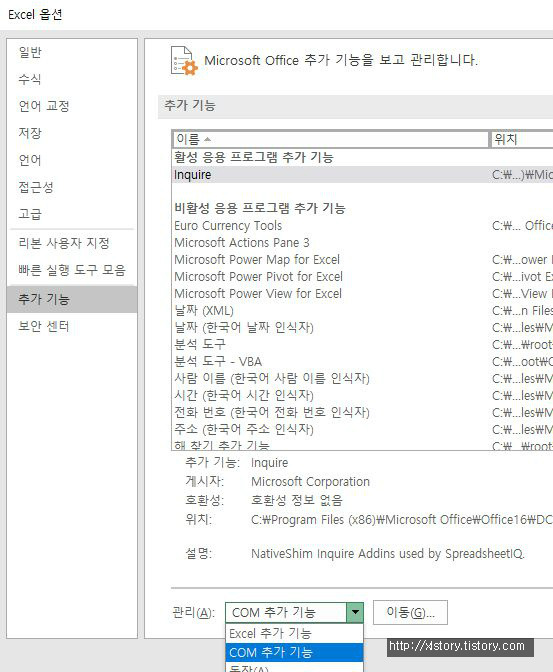Viewport: 553px width, 672px height.
Task: Select 해 찾기 추가 기능 row
Action: click(362, 445)
